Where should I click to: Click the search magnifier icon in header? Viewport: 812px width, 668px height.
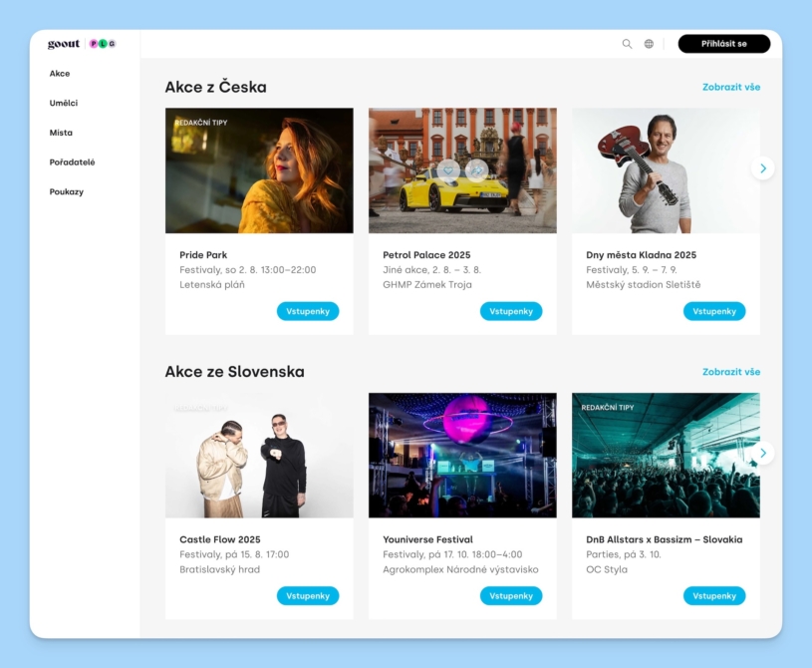[x=627, y=44]
